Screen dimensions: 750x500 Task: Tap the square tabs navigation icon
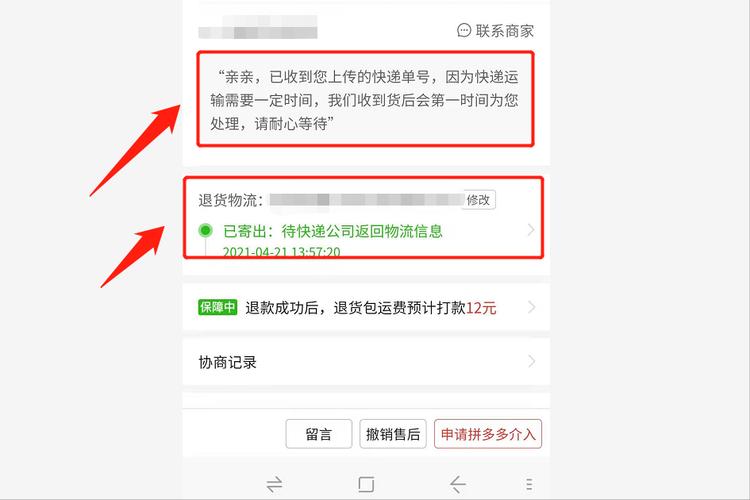tap(366, 484)
